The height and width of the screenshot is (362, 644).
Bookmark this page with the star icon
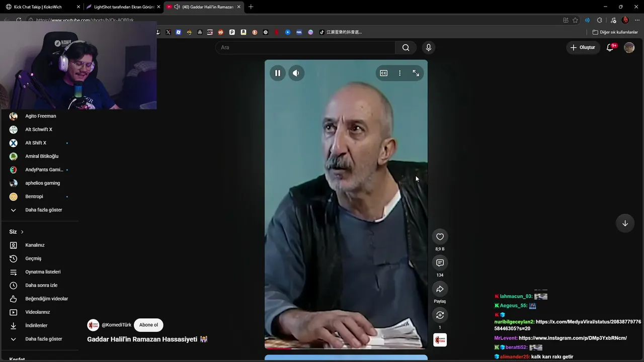[575, 20]
